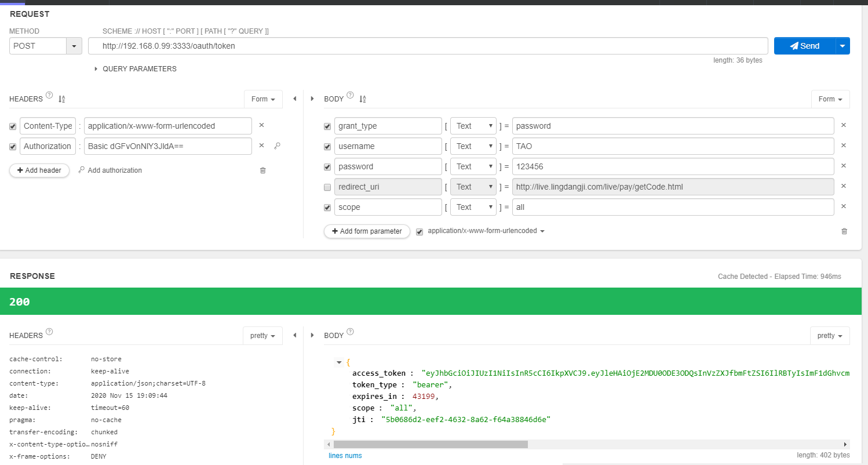This screenshot has height=465, width=868.
Task: Disable the grant_type parameter checkbox
Action: click(327, 126)
